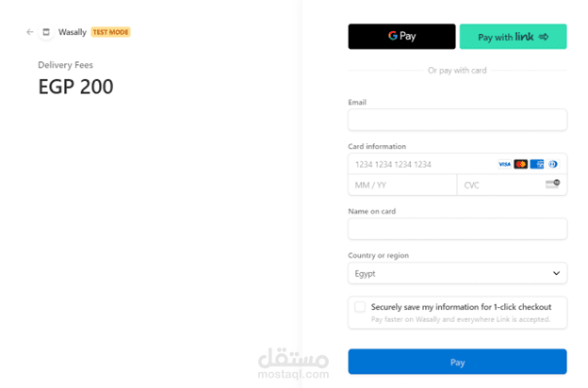Click the CVC card hint icon
The image size is (588, 388).
[x=552, y=185]
